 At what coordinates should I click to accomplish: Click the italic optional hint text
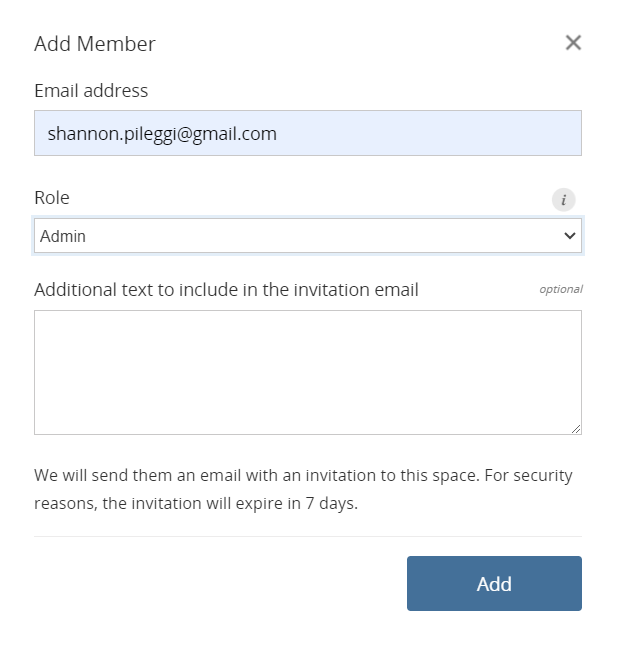pyautogui.click(x=561, y=289)
